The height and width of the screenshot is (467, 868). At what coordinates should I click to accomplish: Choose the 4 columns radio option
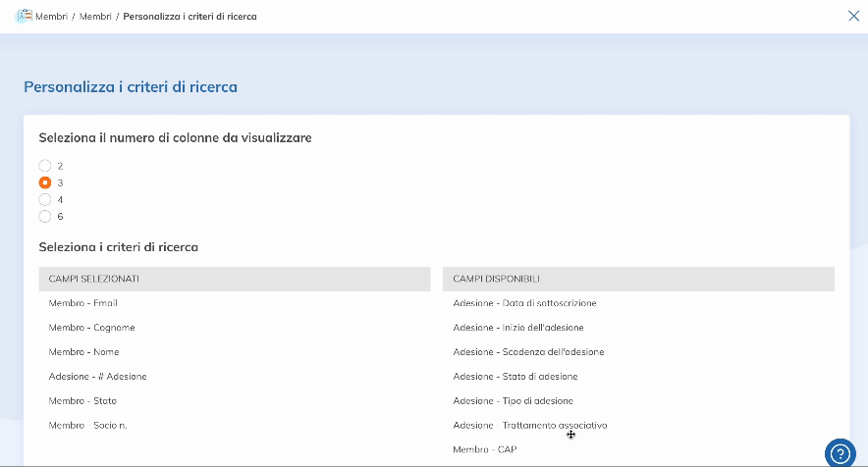[45, 199]
